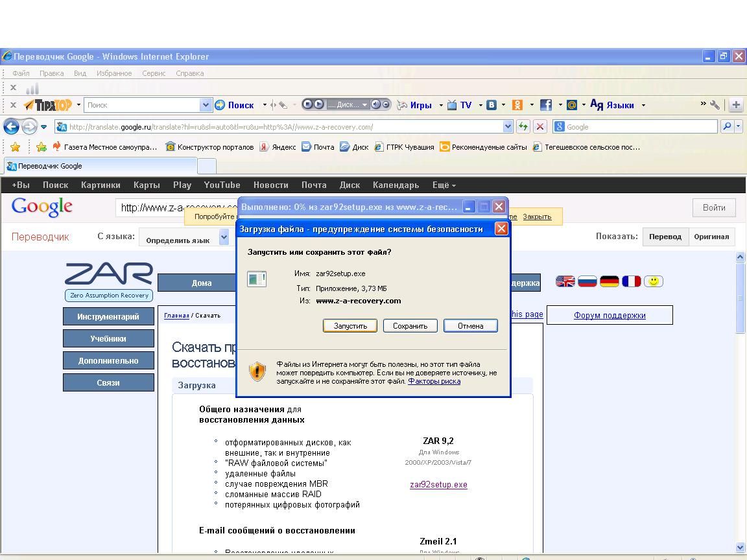Open the Избранное menu
Screen dimensions: 747x560
pos(114,73)
